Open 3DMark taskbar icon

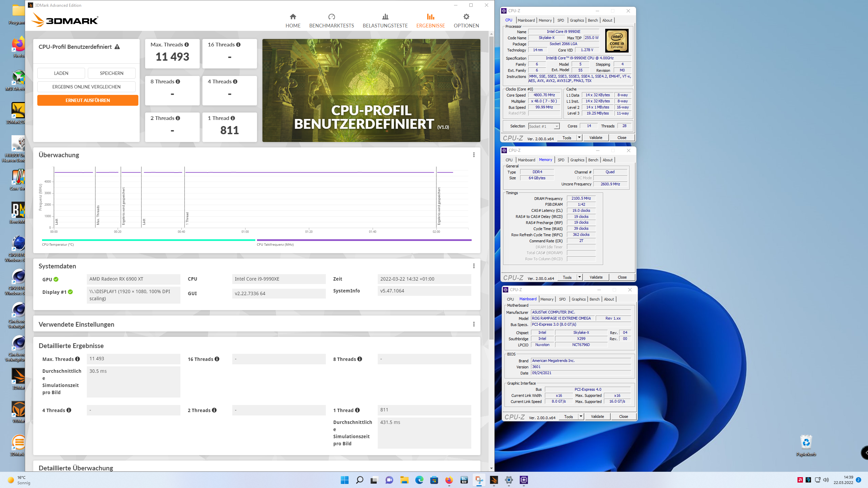click(x=494, y=480)
